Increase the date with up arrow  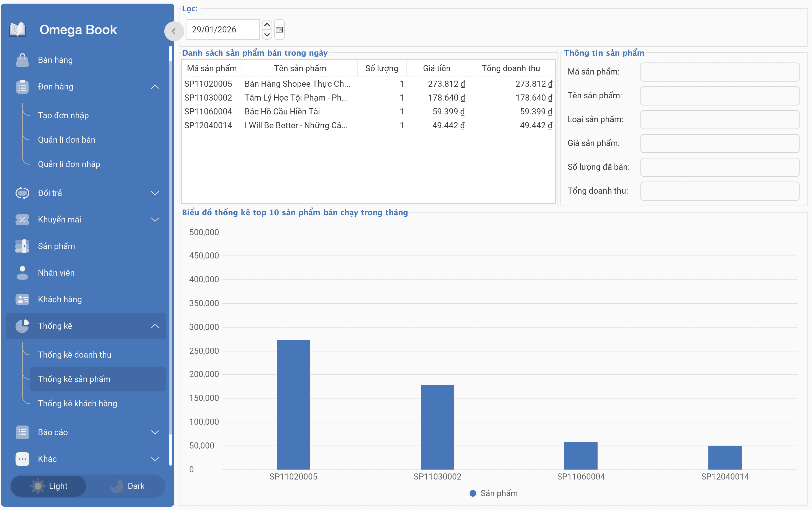pyautogui.click(x=267, y=25)
